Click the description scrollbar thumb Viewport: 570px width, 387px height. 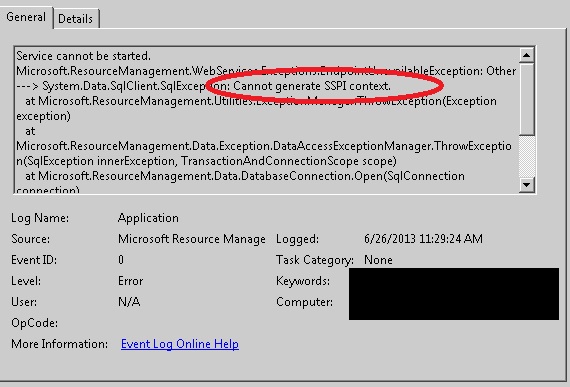point(526,99)
